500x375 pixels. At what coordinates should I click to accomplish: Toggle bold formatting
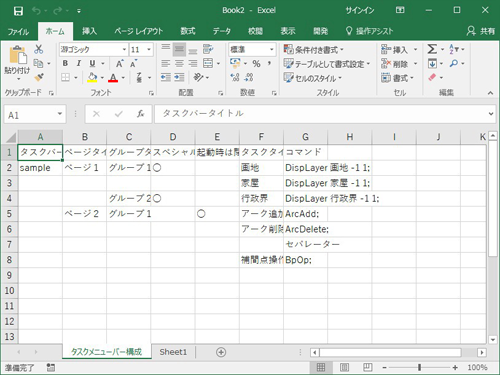pyautogui.click(x=65, y=63)
